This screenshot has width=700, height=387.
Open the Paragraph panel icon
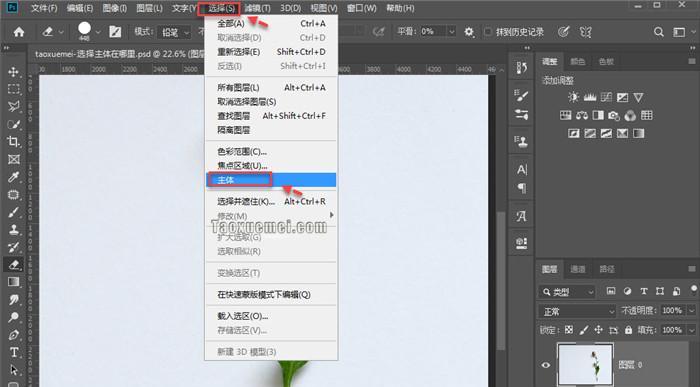pyautogui.click(x=521, y=188)
